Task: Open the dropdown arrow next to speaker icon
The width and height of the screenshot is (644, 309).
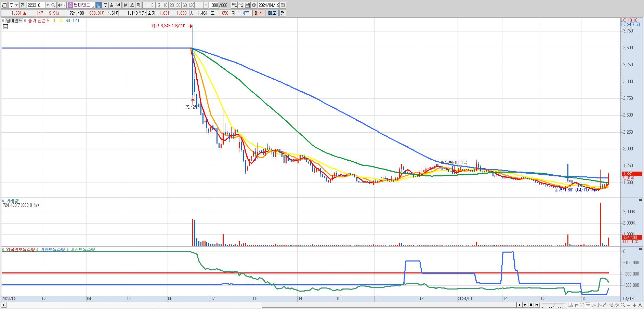Action: pyautogui.click(x=65, y=5)
